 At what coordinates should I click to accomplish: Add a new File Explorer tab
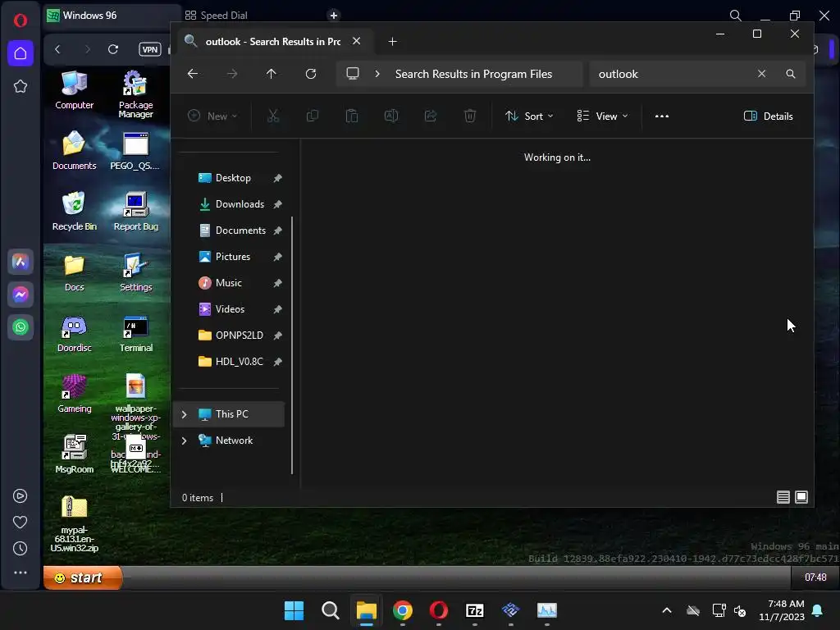point(392,42)
